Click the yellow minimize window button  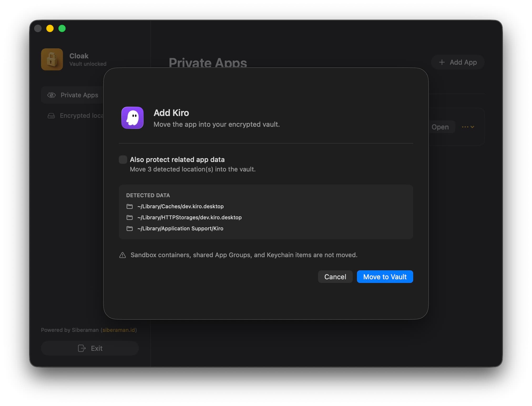[50, 28]
